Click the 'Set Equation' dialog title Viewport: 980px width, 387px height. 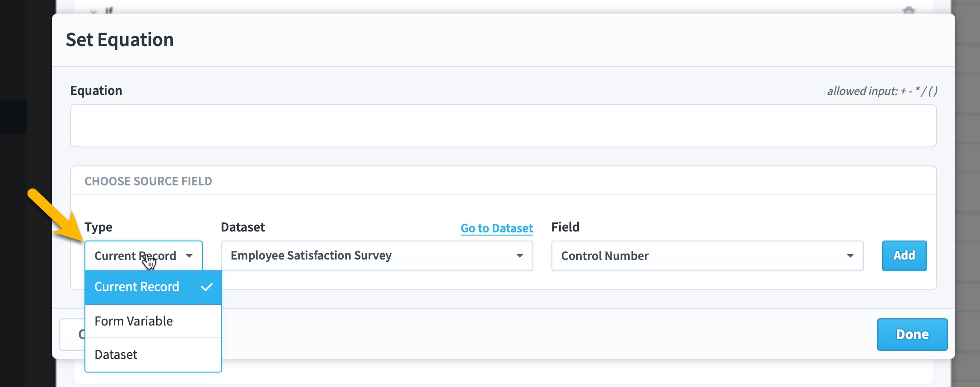pos(120,40)
